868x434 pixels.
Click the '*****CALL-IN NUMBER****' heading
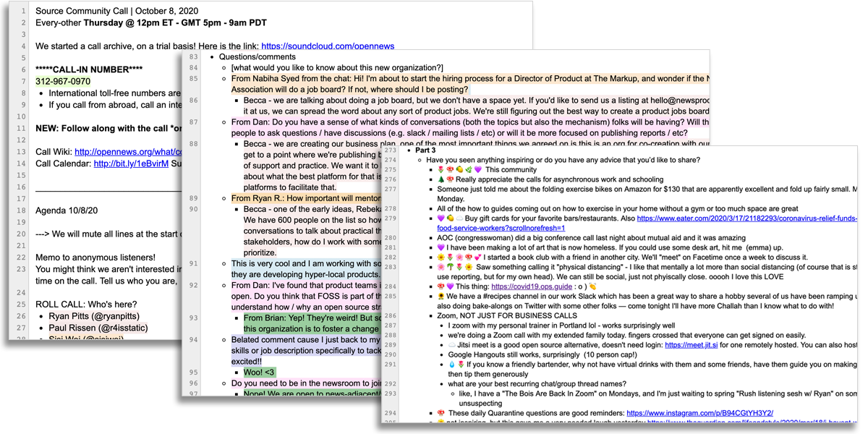(x=89, y=69)
